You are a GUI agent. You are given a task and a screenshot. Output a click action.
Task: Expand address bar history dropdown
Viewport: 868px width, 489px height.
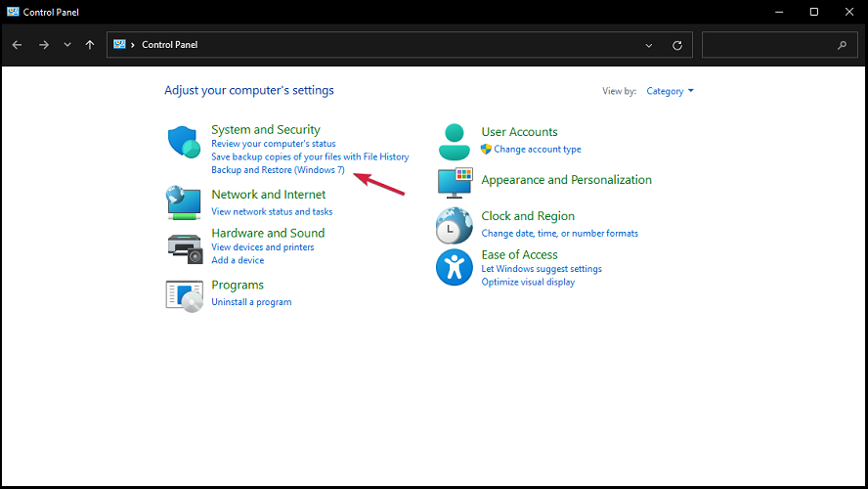pyautogui.click(x=649, y=45)
